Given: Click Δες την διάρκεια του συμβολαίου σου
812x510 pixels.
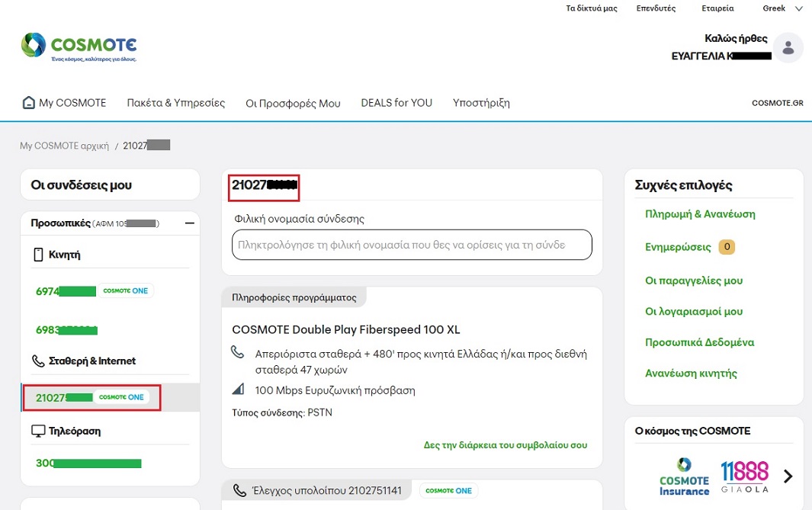Looking at the screenshot, I should pos(505,445).
